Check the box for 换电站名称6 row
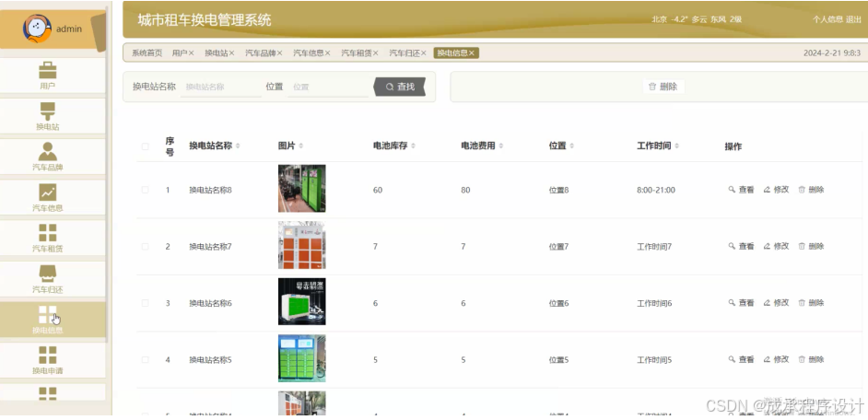 tap(145, 303)
